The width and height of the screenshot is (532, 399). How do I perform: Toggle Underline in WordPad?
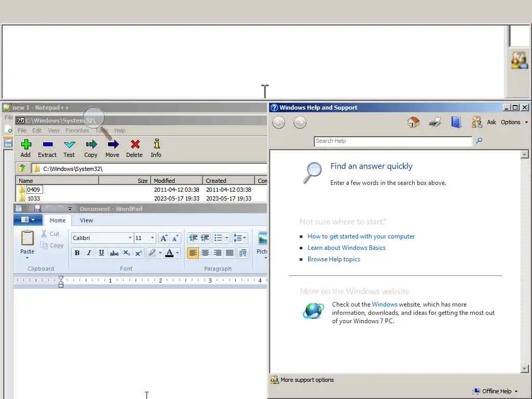click(x=101, y=253)
